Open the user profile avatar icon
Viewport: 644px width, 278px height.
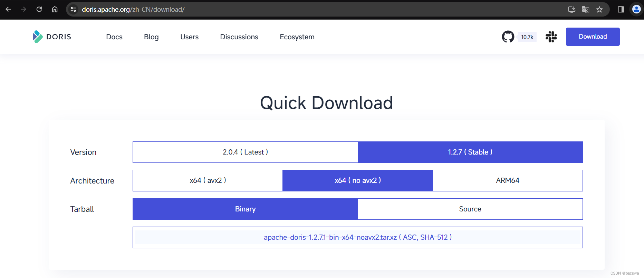click(636, 9)
